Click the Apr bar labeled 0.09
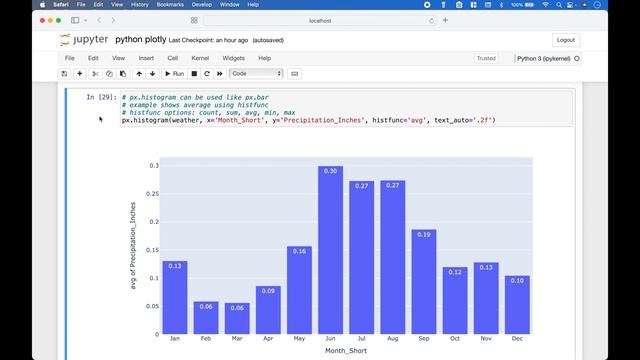Screen dimensions: 640x360 click(x=268, y=310)
